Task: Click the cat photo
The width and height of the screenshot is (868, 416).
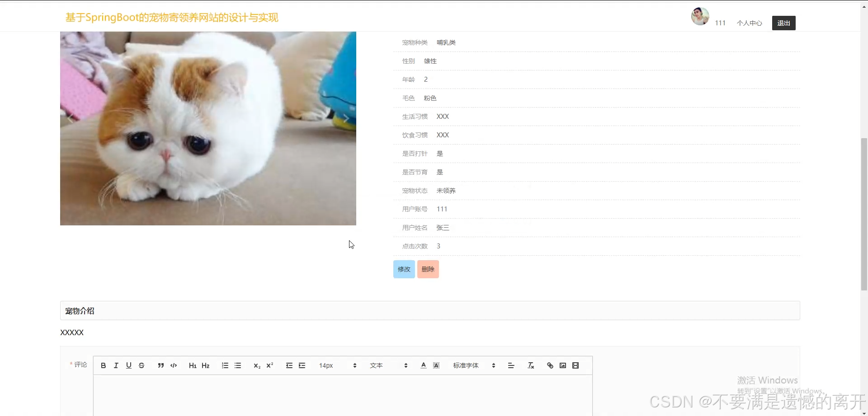Action: pos(208,128)
